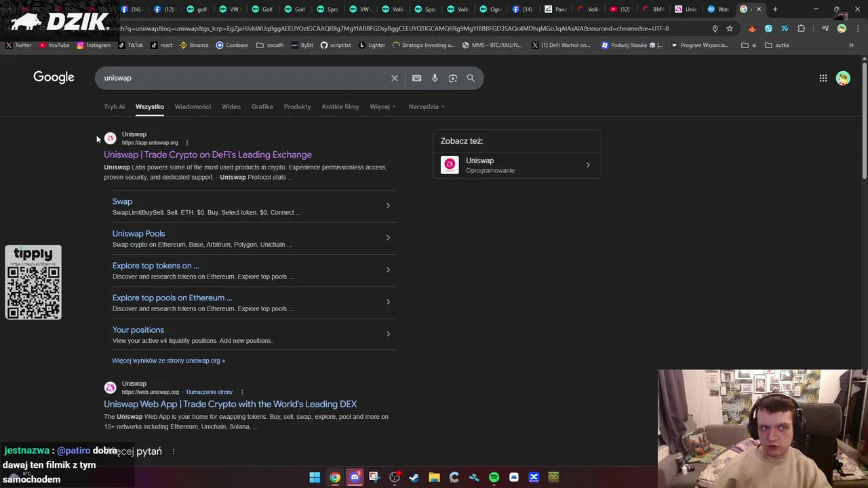Image resolution: width=868 pixels, height=488 pixels.
Task: Open the Chrome extensions puzzle icon
Action: tap(802, 28)
